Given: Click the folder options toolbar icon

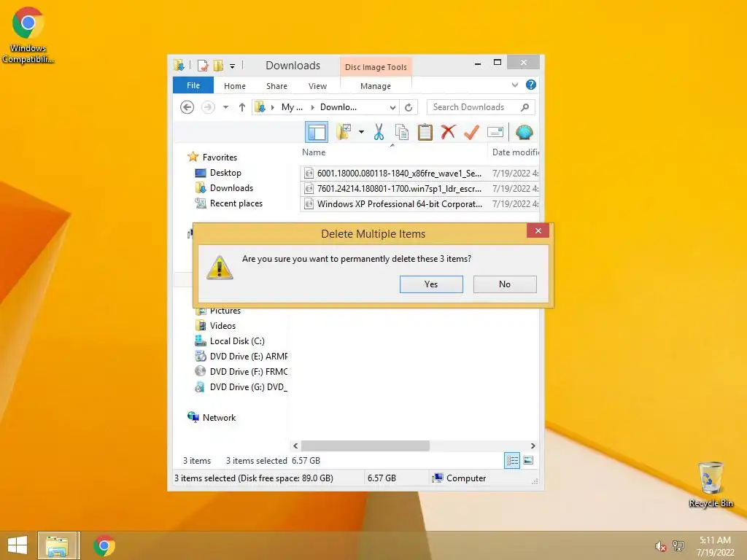Looking at the screenshot, I should (344, 132).
